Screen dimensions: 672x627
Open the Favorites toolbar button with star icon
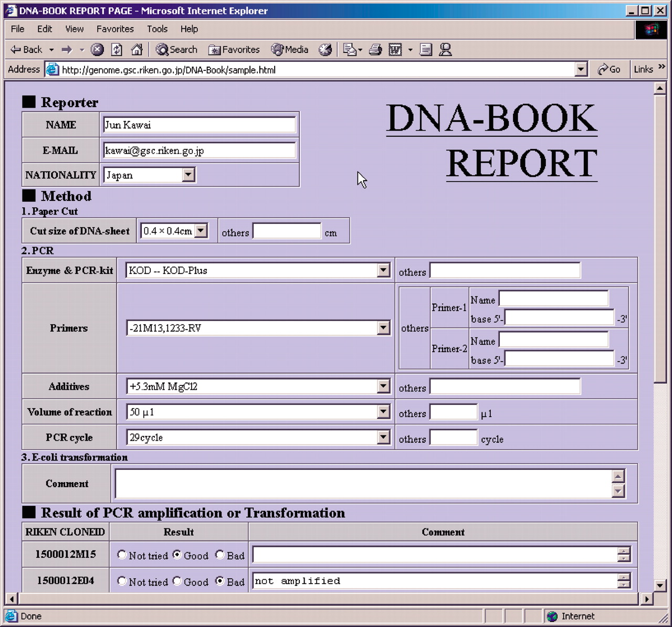(x=234, y=49)
